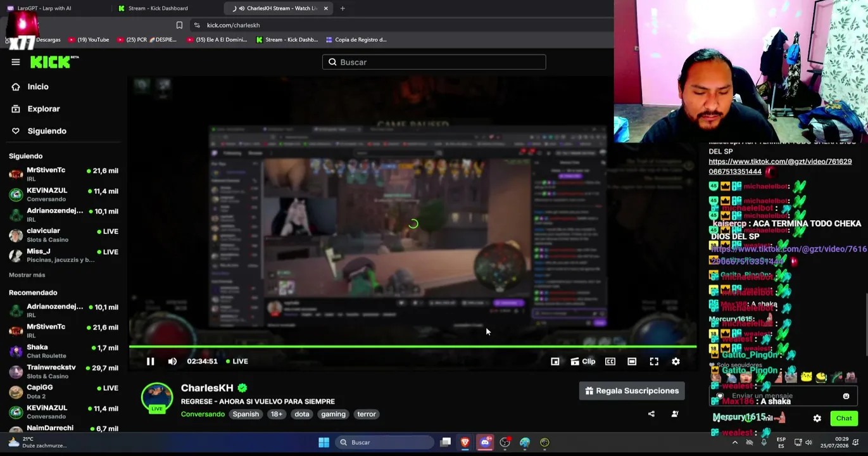Select the CharlesKH Stream browser tab
This screenshot has width=868, height=456.
tap(279, 8)
